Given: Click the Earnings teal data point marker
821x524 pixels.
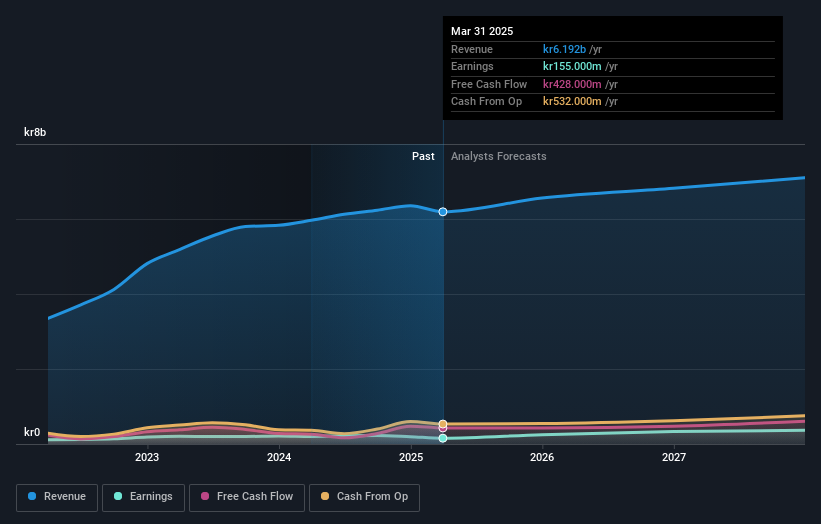Looking at the screenshot, I should coord(443,438).
